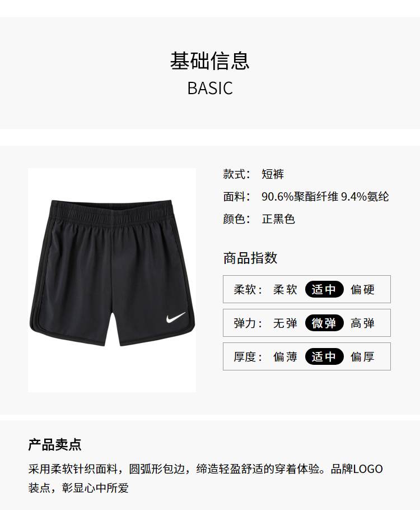Select 适中 in the 厚度 thickness row
Screen dimensions: 420x510
pyautogui.click(x=324, y=356)
